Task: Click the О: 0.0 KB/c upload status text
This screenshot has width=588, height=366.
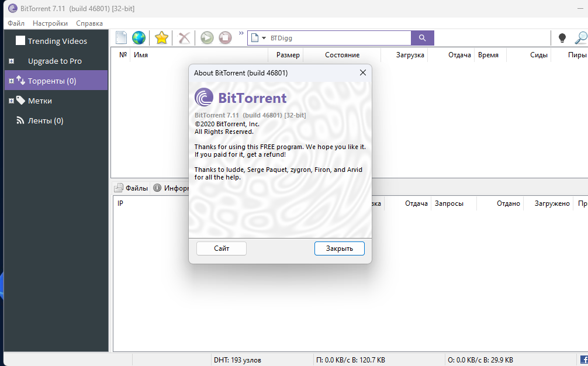Action: [480, 360]
